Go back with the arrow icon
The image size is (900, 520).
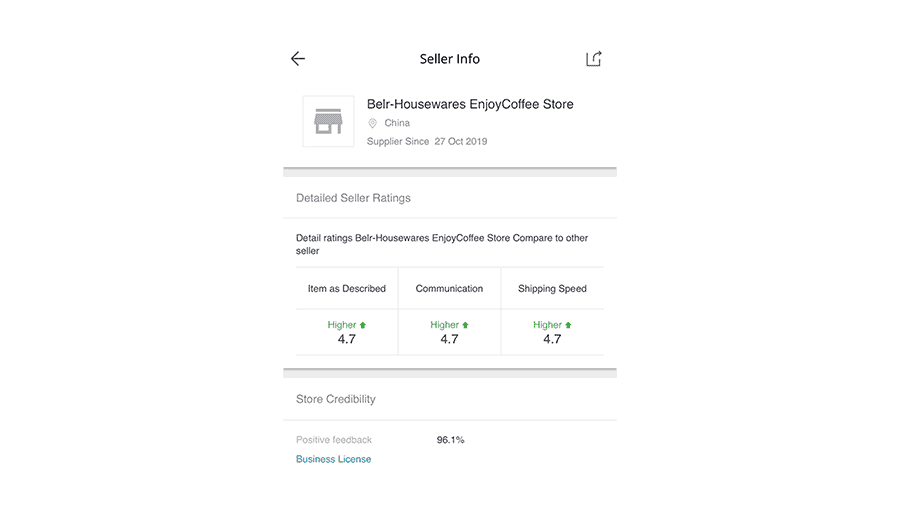point(297,59)
